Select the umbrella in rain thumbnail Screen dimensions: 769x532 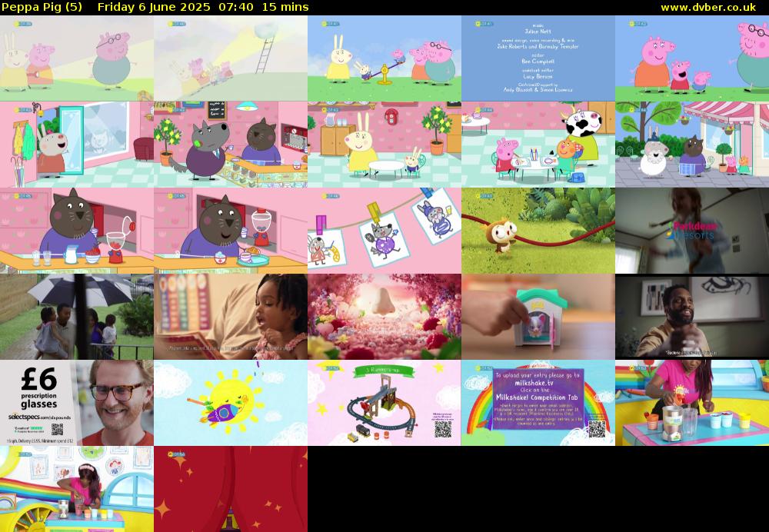[x=76, y=317]
